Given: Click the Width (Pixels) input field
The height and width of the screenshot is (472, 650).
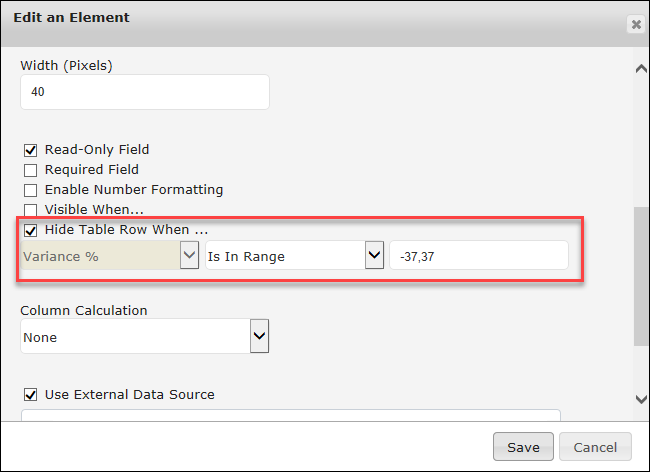Looking at the screenshot, I should (x=144, y=92).
